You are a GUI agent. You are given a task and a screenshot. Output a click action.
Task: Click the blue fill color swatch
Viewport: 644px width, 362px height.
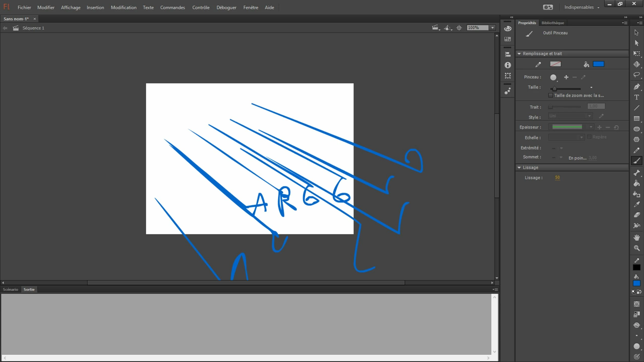[x=598, y=64]
